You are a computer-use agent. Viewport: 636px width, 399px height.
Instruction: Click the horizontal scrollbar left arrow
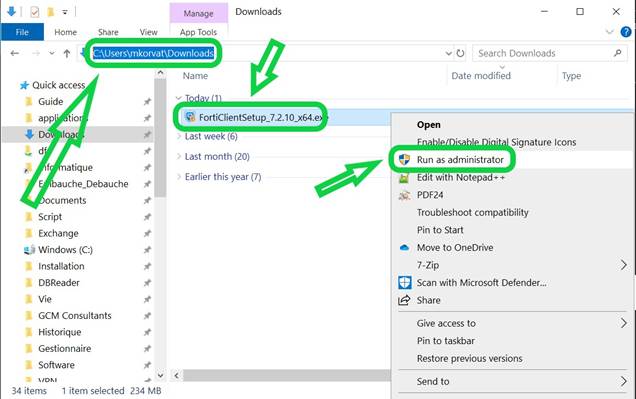(176, 375)
